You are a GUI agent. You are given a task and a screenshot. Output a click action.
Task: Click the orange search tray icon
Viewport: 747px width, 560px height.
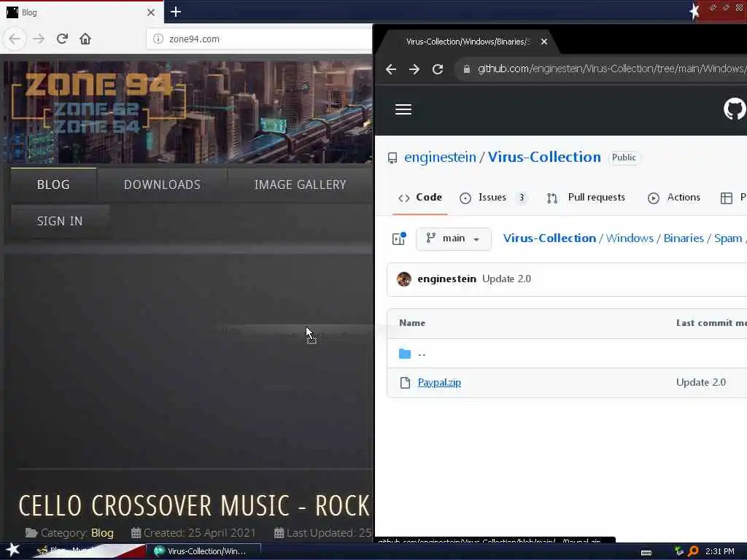pos(693,551)
